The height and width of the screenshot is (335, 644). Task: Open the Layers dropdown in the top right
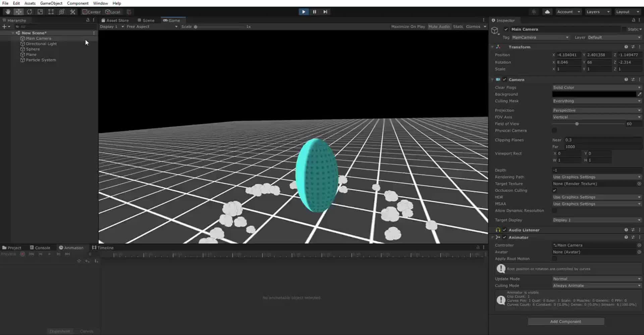click(x=597, y=12)
